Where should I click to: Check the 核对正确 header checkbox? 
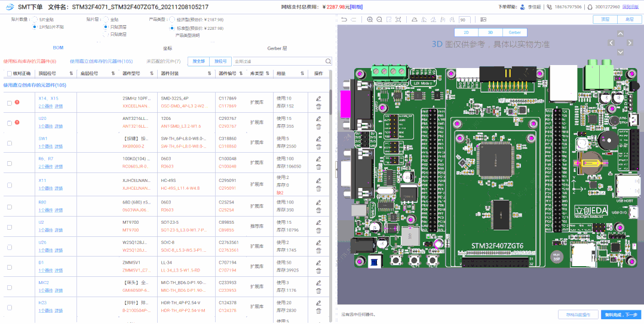pyautogui.click(x=9, y=73)
